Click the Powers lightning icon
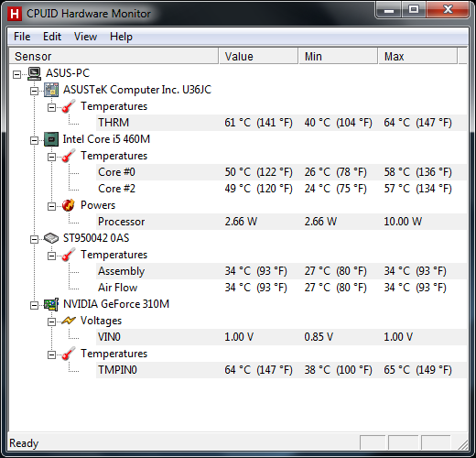The width and height of the screenshot is (476, 458). click(69, 205)
